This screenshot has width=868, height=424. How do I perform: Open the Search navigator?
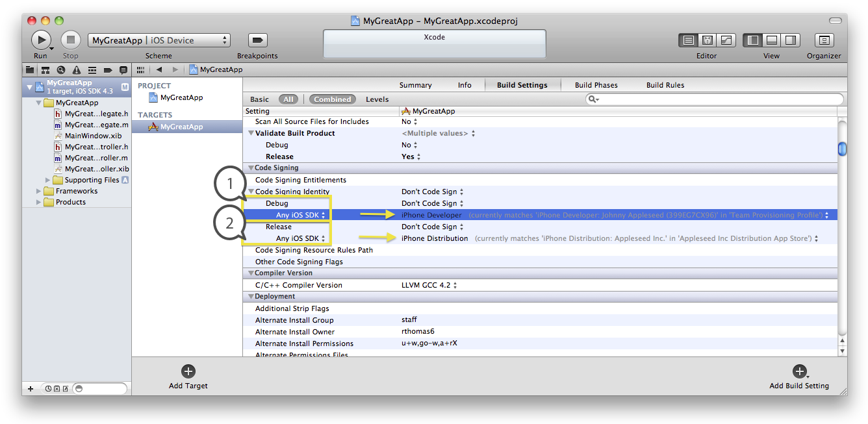coord(61,70)
